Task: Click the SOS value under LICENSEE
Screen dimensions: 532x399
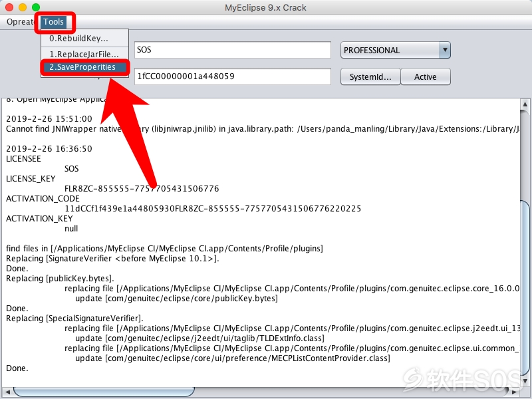Action: tap(72, 169)
